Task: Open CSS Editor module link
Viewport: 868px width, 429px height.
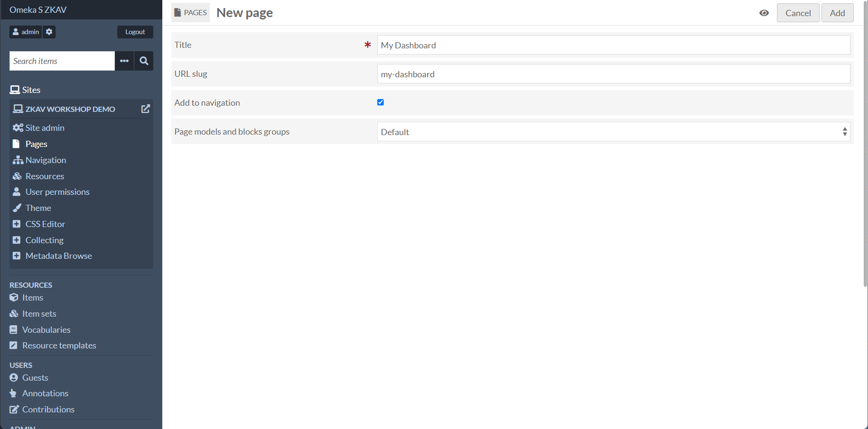Action: click(39, 224)
